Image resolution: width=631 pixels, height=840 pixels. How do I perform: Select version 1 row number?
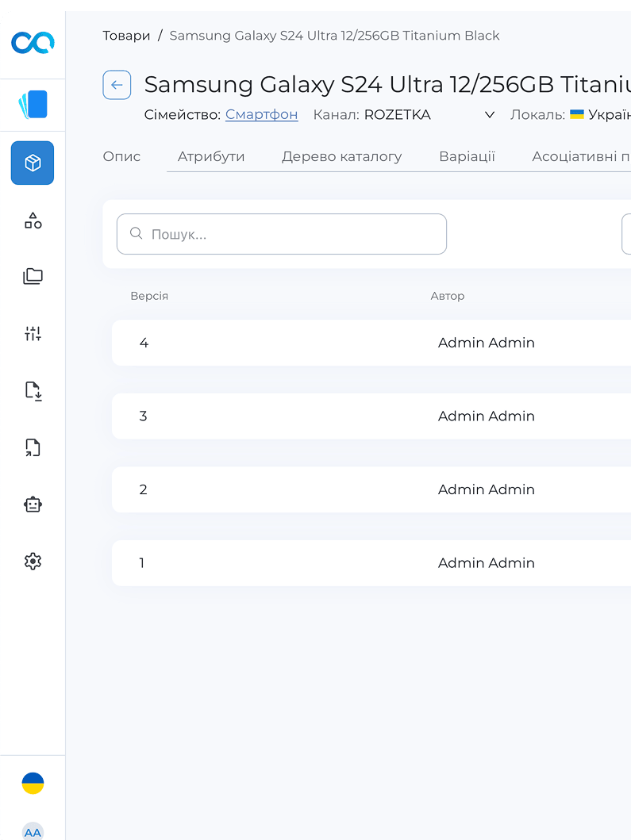click(141, 563)
